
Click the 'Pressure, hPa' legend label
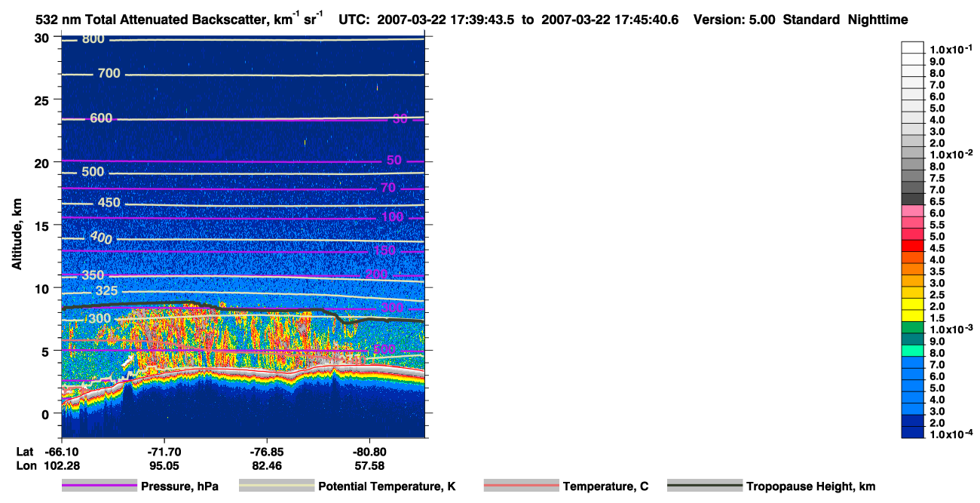[178, 487]
